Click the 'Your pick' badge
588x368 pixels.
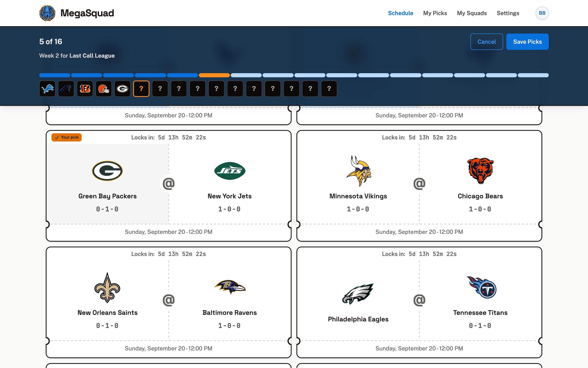[67, 137]
